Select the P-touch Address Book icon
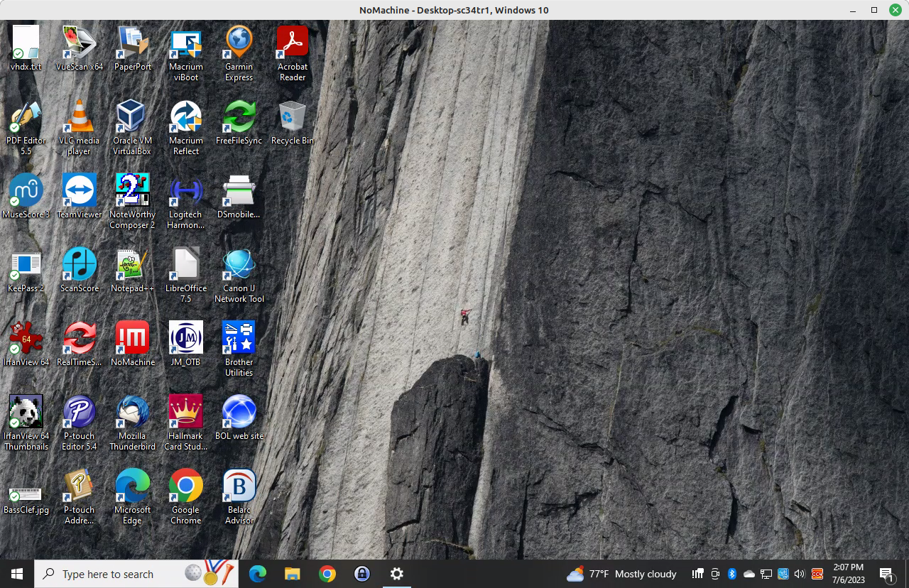The image size is (909, 588). coord(80,497)
